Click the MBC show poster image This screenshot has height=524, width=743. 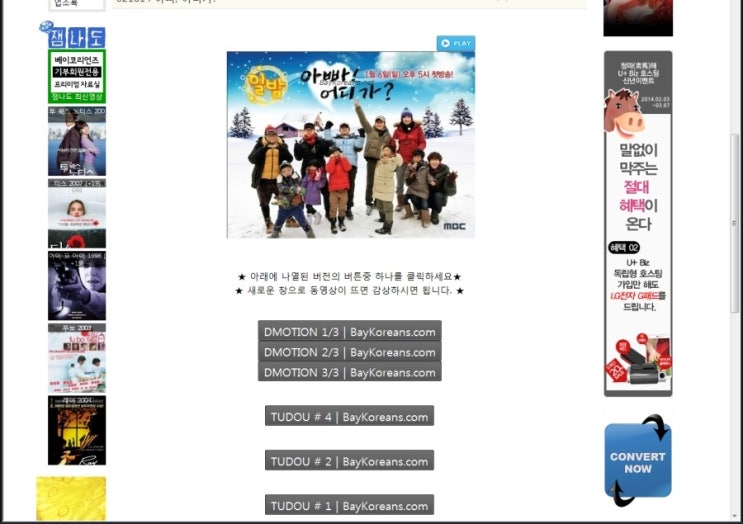[351, 145]
